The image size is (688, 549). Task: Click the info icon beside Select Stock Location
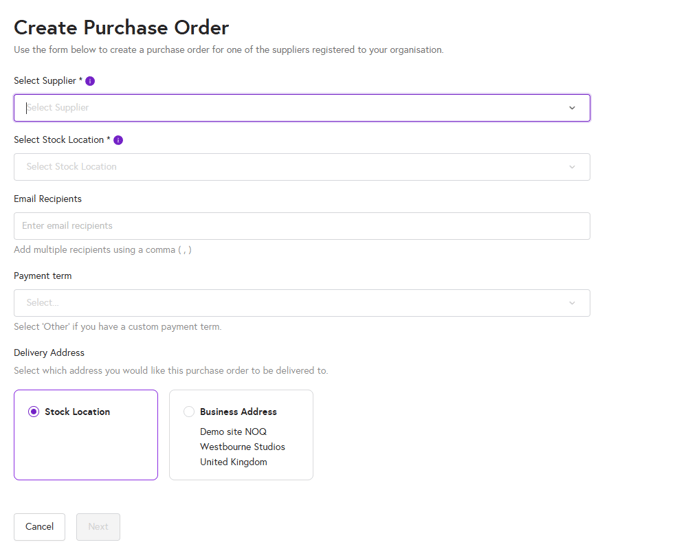pyautogui.click(x=118, y=140)
